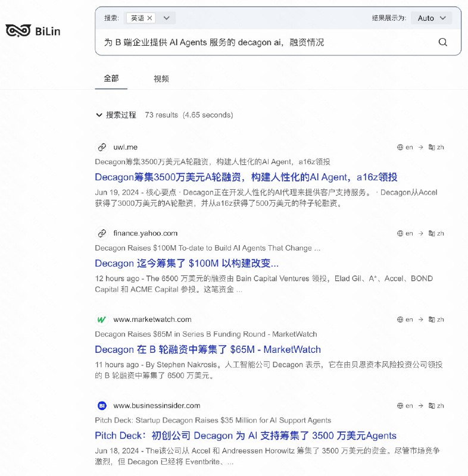468x476 pixels.
Task: Open the search language dropdown arrow
Action: pos(167,18)
